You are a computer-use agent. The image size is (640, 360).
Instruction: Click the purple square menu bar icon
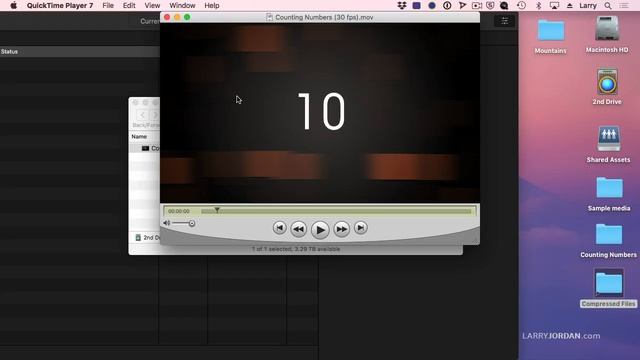[x=416, y=6]
